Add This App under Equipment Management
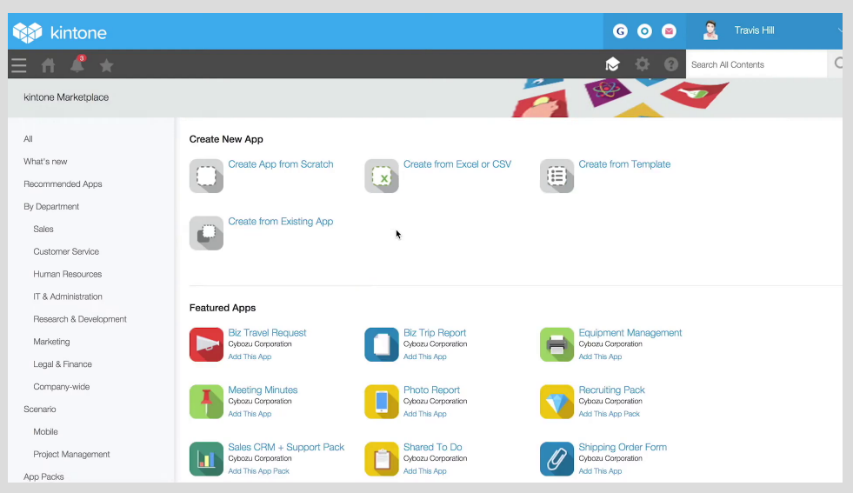This screenshot has height=493, width=853. pyautogui.click(x=600, y=357)
